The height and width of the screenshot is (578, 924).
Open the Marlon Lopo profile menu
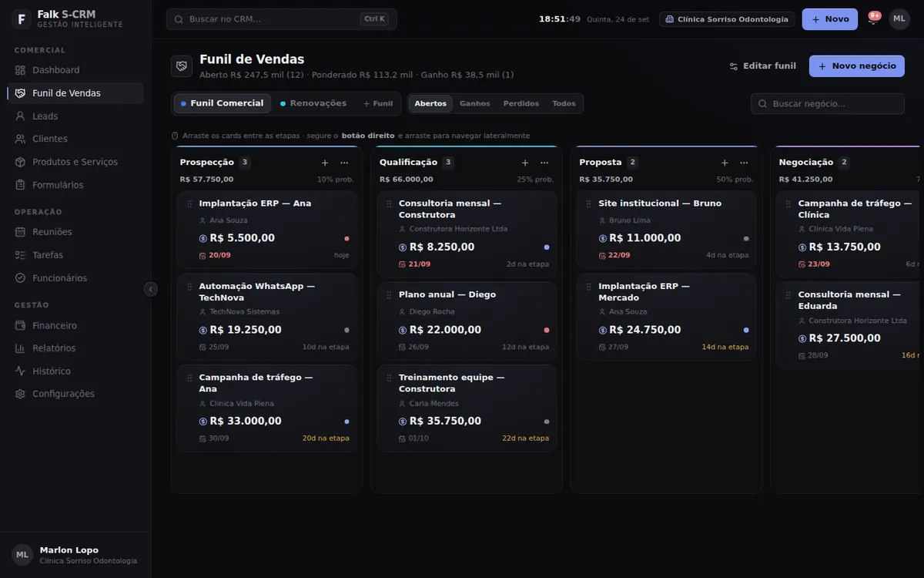click(75, 555)
